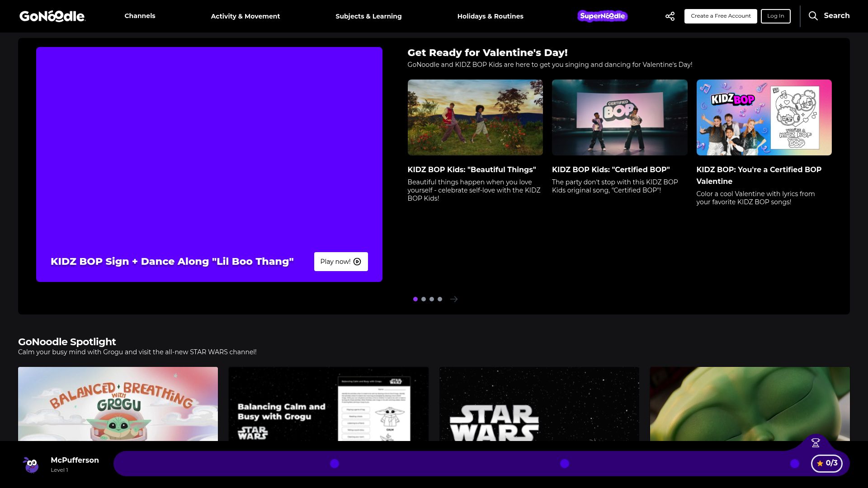The width and height of the screenshot is (868, 488).
Task: Open the share icon in the navbar
Action: [x=669, y=16]
